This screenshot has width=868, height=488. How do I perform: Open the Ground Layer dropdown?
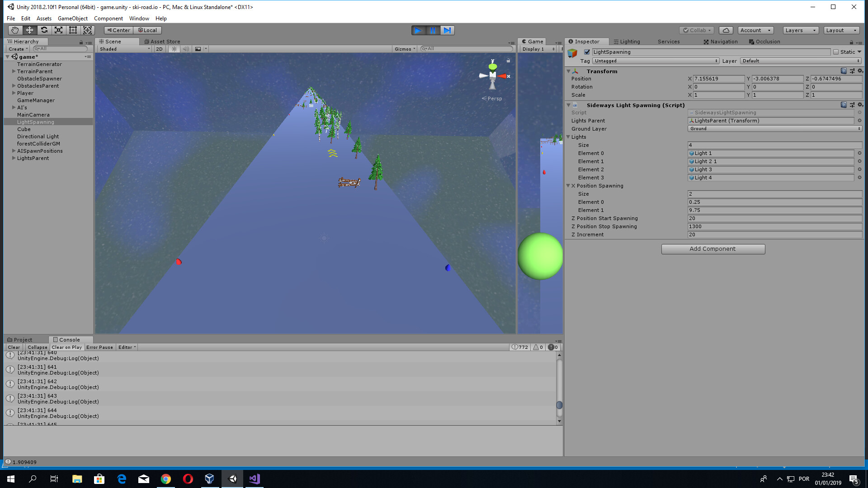774,128
